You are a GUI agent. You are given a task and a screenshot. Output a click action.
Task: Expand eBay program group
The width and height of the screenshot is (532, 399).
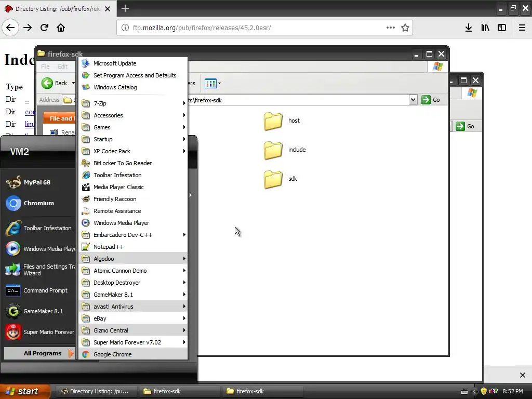(133, 318)
